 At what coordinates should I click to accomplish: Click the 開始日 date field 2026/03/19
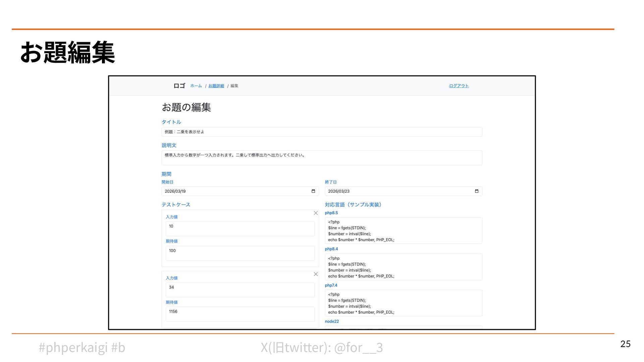[235, 191]
